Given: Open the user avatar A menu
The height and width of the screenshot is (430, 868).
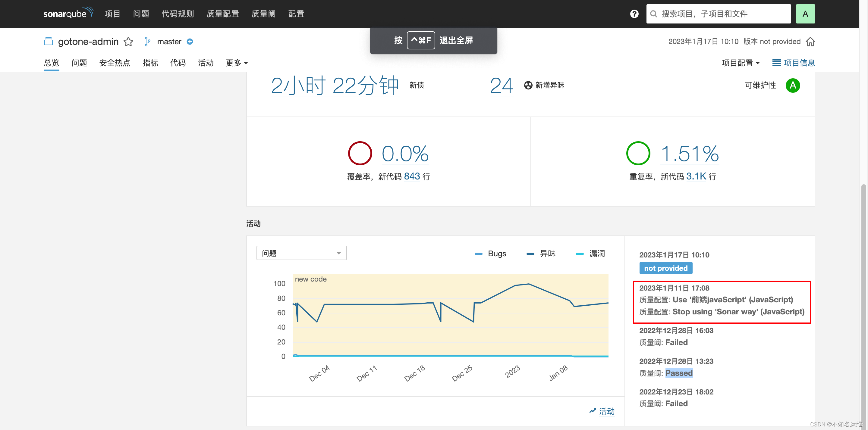Looking at the screenshot, I should 805,14.
